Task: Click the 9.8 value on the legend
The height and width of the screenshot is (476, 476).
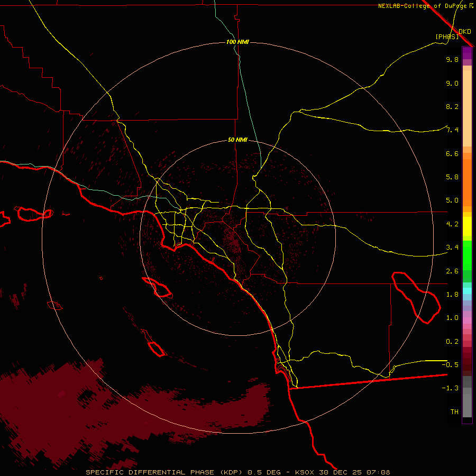Action: pyautogui.click(x=452, y=60)
